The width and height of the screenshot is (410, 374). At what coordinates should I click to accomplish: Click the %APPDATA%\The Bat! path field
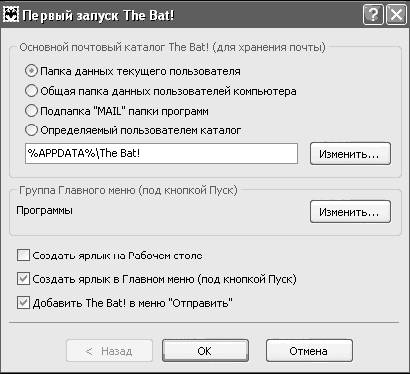click(x=161, y=154)
